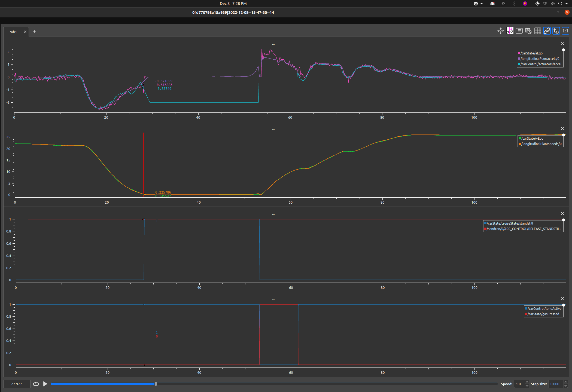This screenshot has width=572, height=392.
Task: Toggle the legend dot on the vEgo plot
Action: tap(563, 135)
